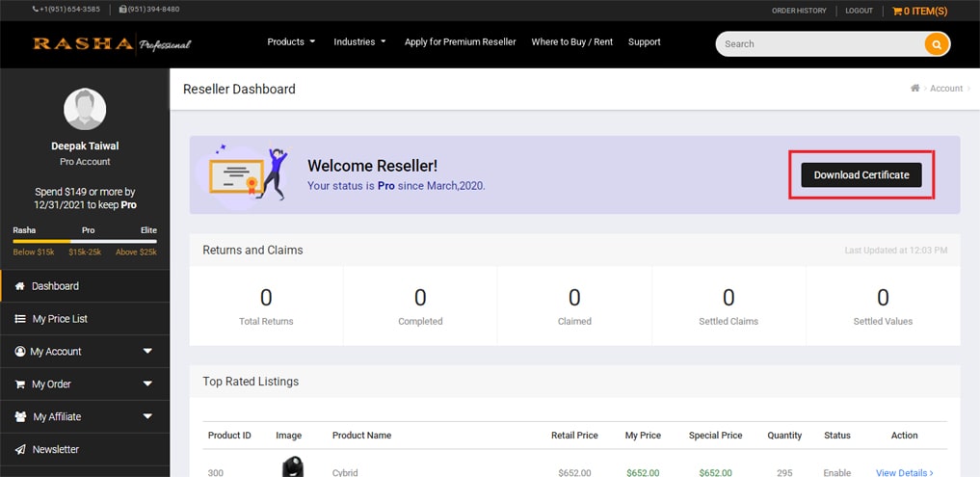The image size is (980, 477).
Task: Click inside the Search input field
Action: 819,43
